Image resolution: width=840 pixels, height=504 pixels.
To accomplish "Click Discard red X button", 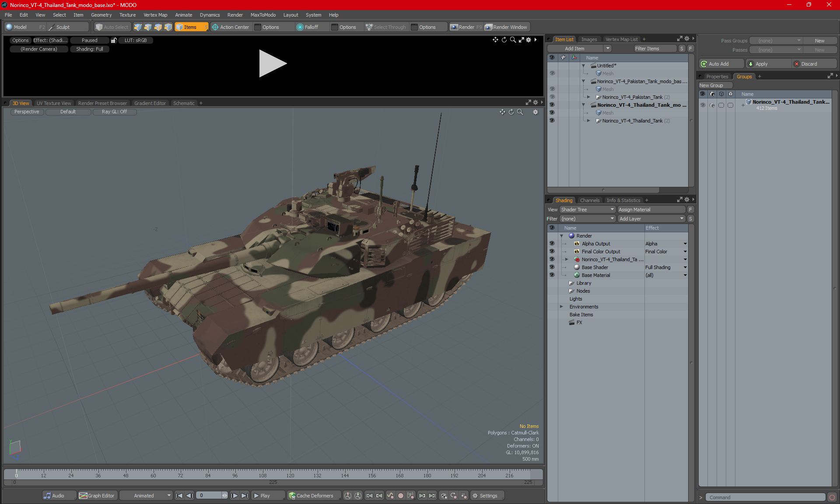I will [x=814, y=64].
